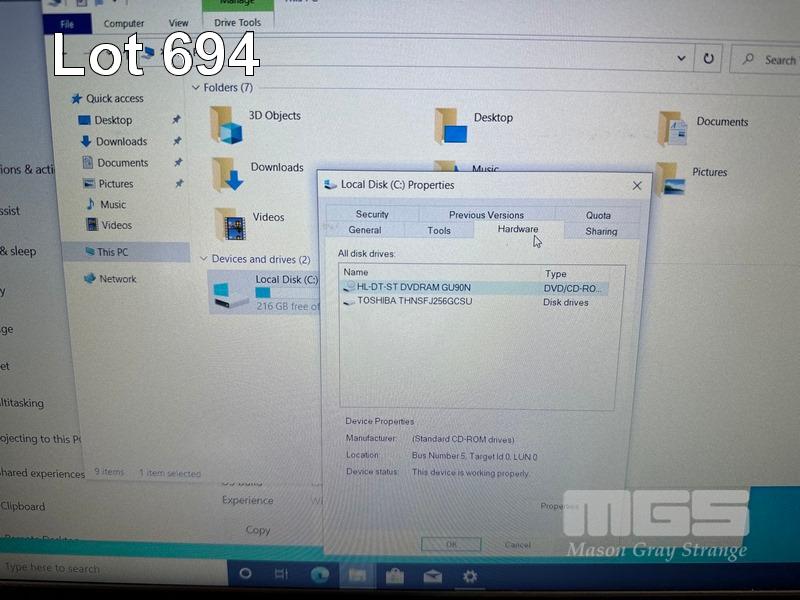
Task: Click Cancel in the Properties dialog
Action: pyautogui.click(x=518, y=545)
